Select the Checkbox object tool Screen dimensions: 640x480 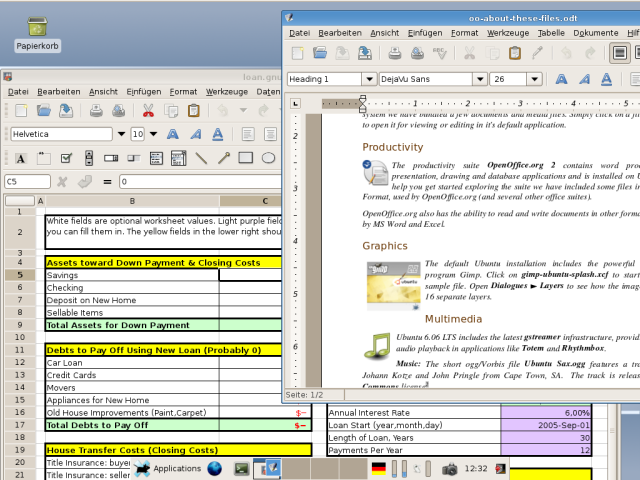coord(66,158)
